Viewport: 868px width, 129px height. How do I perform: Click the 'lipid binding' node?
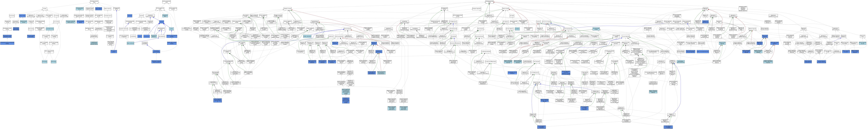point(12,16)
